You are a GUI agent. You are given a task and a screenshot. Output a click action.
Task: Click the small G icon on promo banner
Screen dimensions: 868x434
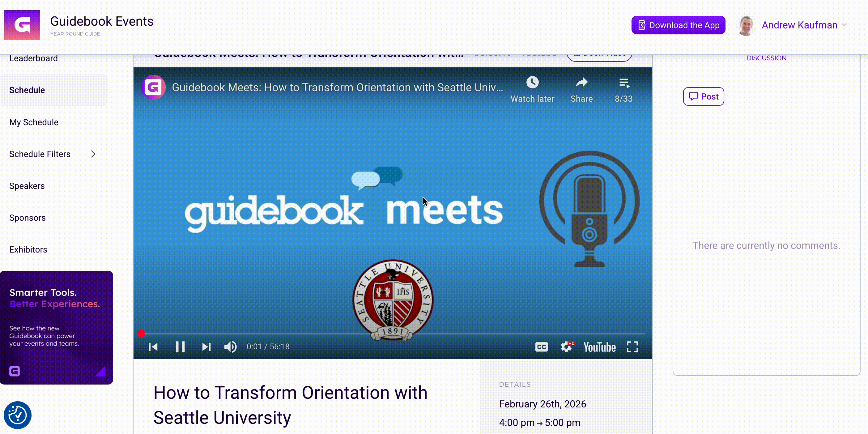[15, 371]
